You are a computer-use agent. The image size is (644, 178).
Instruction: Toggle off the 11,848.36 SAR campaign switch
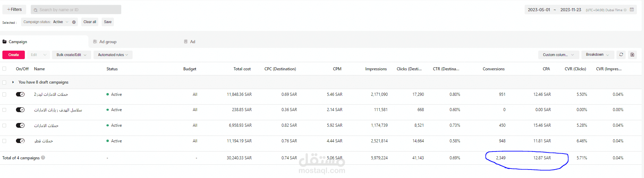pyautogui.click(x=20, y=94)
